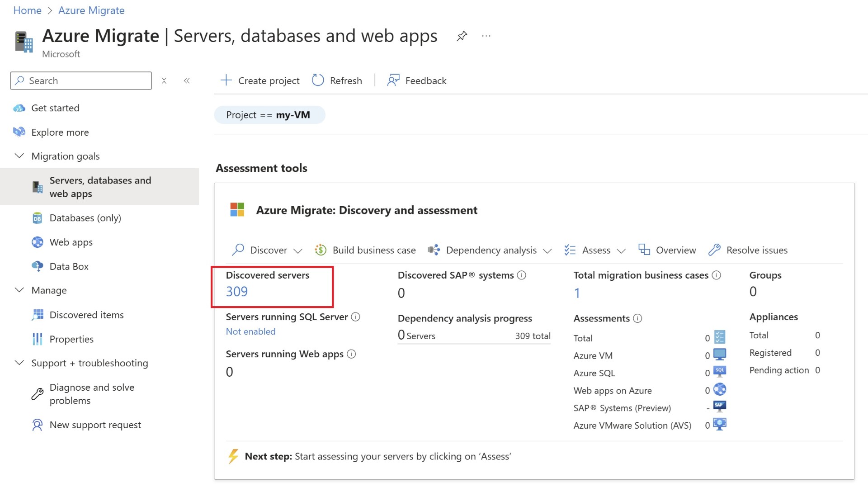This screenshot has height=487, width=868.
Task: Open the Feedback form
Action: [x=417, y=80]
